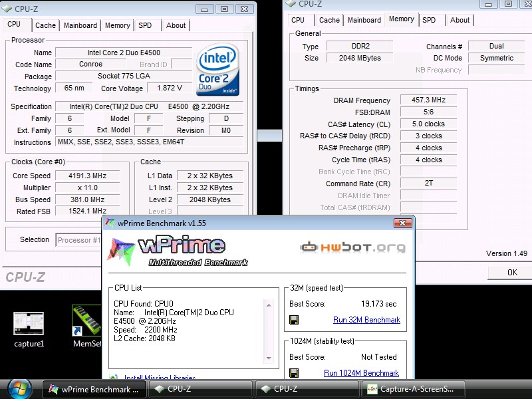Viewport: 532px width, 399px height.
Task: Click 32M Best Score 19,173 sec
Action: [378, 304]
